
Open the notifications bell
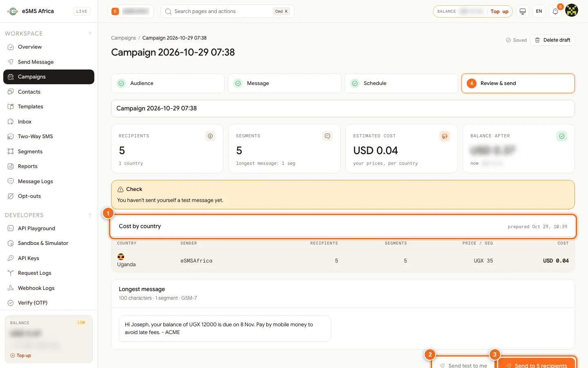coord(555,11)
